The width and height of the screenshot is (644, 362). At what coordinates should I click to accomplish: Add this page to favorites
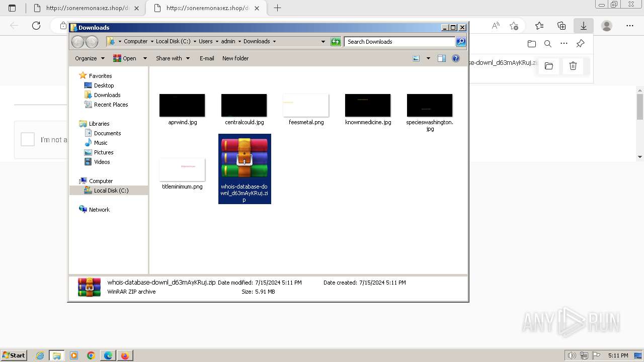[514, 26]
